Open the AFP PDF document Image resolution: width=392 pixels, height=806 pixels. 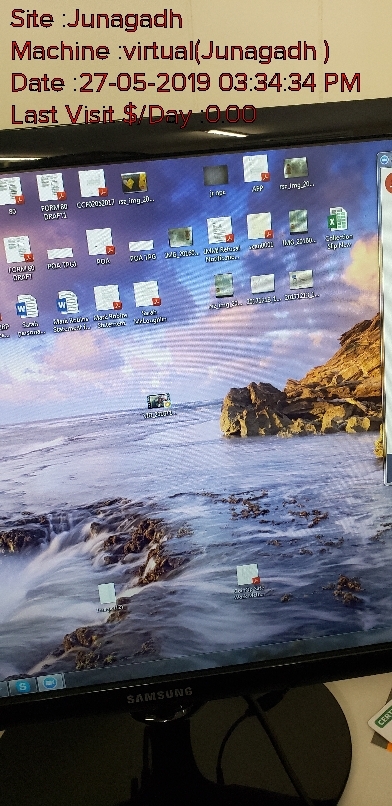[256, 173]
